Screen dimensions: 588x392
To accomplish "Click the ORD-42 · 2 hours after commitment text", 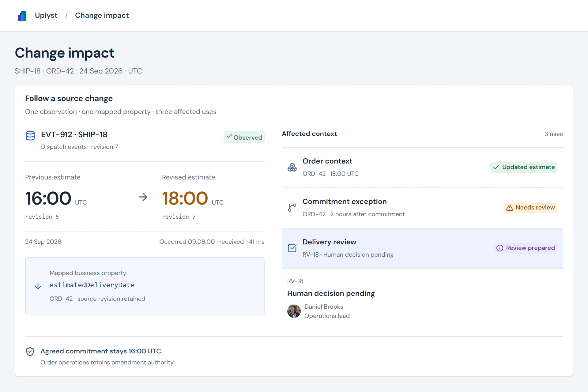I will pyautogui.click(x=353, y=214).
